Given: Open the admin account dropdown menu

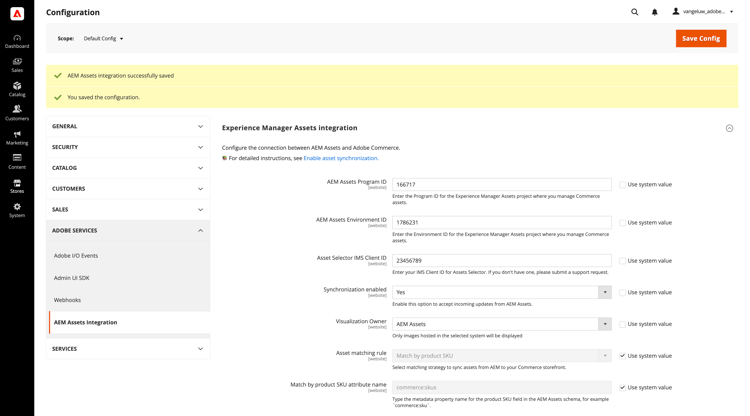Looking at the screenshot, I should pos(703,11).
